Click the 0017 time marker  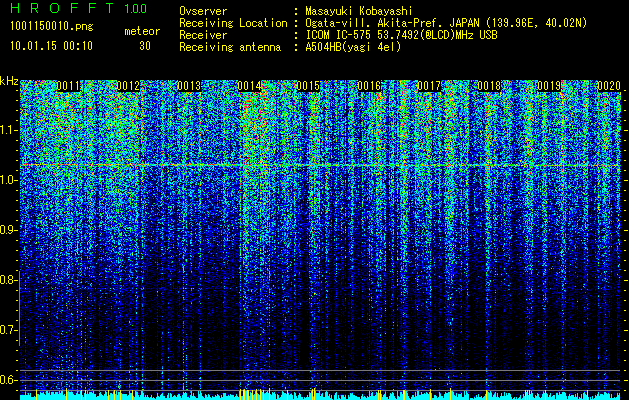429,86
